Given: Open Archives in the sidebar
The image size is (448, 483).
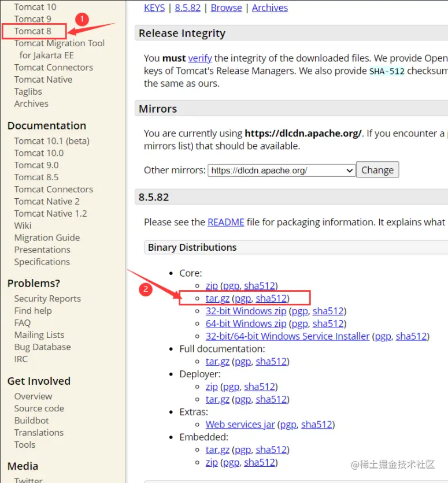Looking at the screenshot, I should pos(31,103).
